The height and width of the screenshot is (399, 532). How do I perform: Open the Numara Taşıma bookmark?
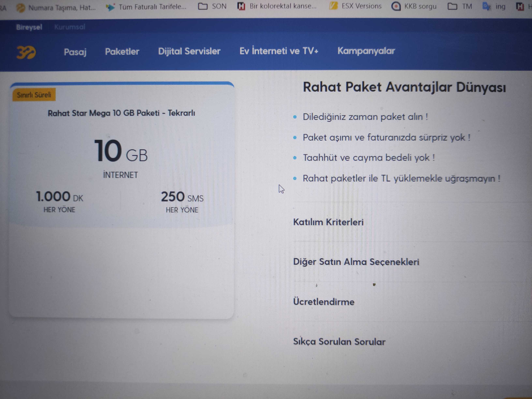click(x=56, y=8)
